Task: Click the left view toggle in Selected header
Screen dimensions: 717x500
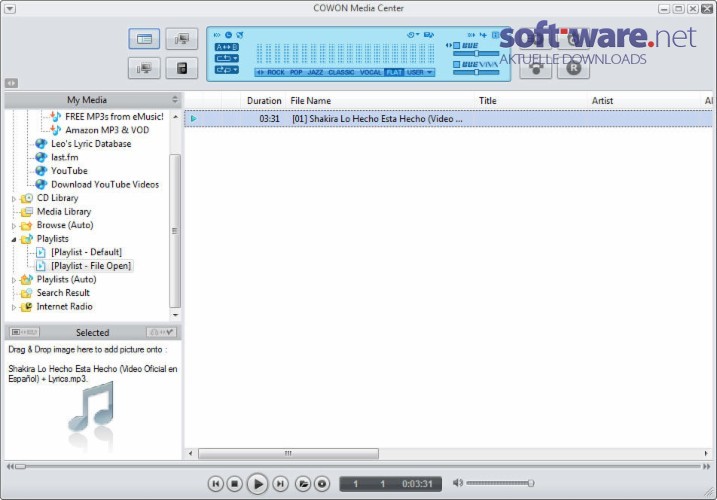Action: pos(25,332)
